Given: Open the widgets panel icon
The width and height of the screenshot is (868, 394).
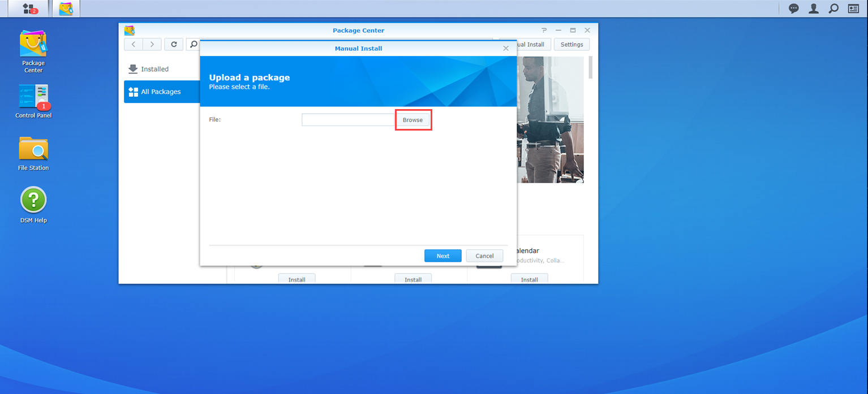Looking at the screenshot, I should tap(853, 8).
